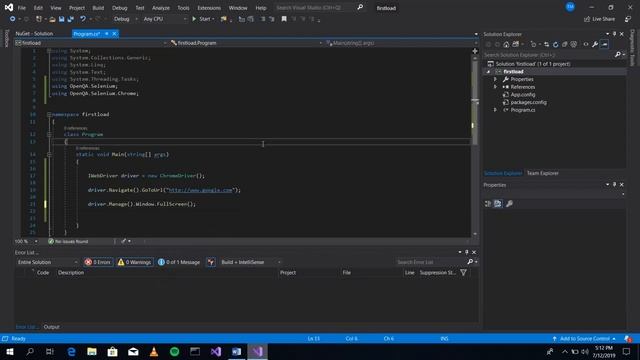Click the Navigate Backward icon
640x360 pixels.
13,19
